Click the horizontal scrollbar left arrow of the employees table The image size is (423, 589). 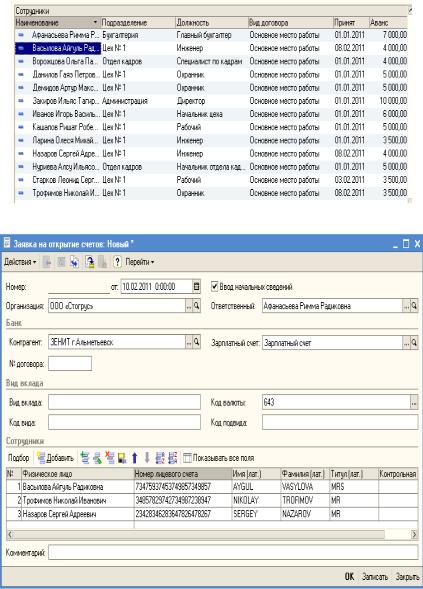click(x=10, y=534)
